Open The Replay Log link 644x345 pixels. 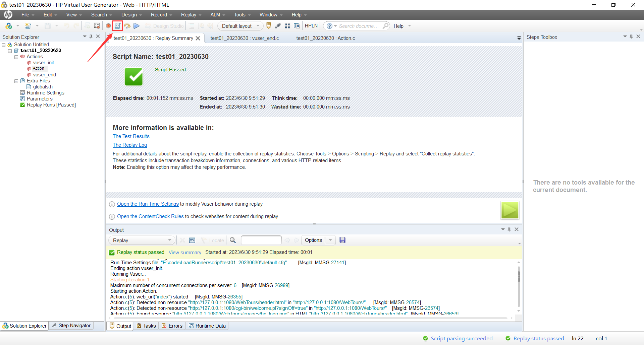coord(130,145)
